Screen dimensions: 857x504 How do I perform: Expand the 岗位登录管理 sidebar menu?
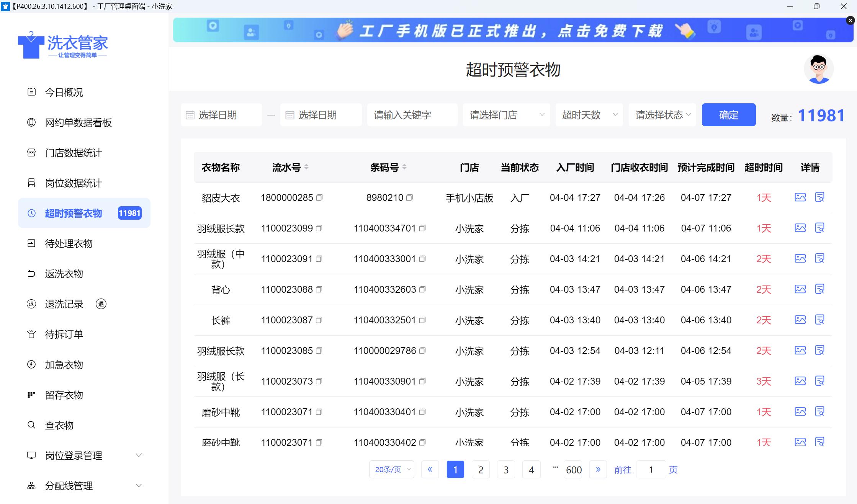click(84, 455)
